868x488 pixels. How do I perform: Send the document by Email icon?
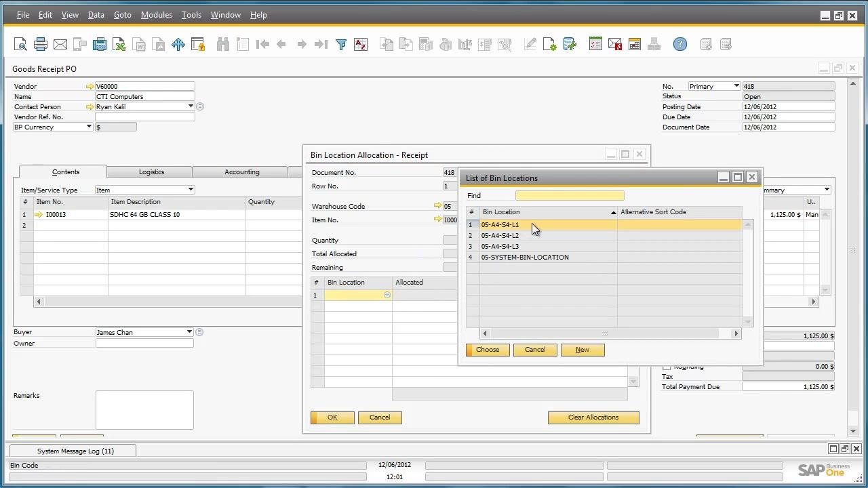coord(60,45)
